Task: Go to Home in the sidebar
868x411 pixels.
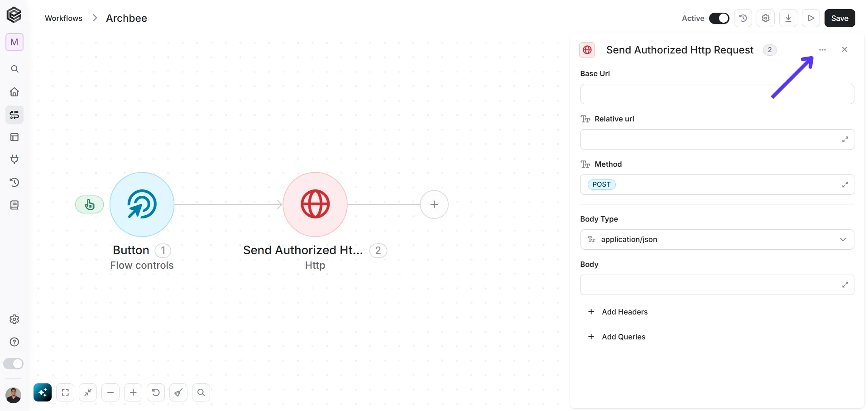Action: 14,92
